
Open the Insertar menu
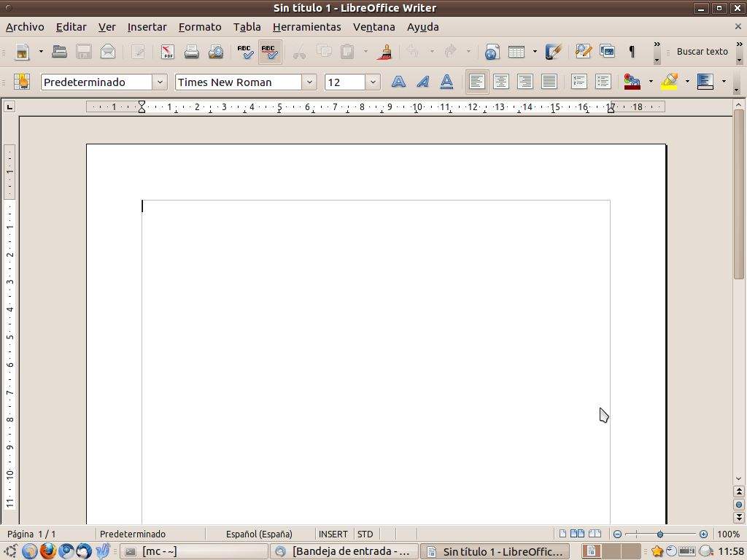click(x=147, y=27)
